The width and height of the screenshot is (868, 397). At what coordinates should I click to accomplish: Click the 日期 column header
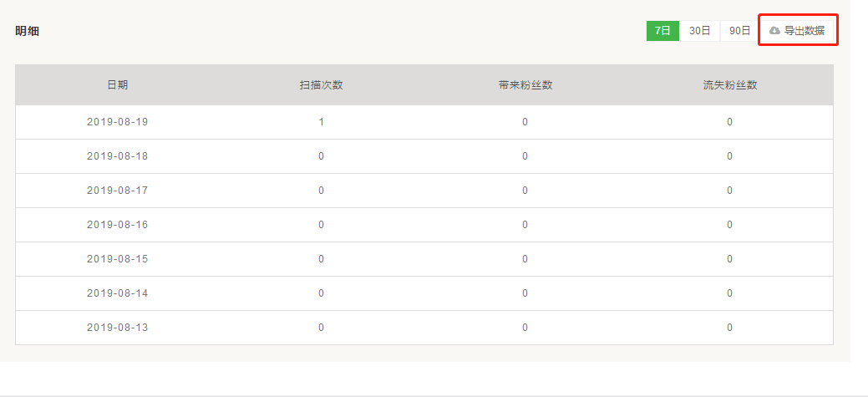coord(117,85)
